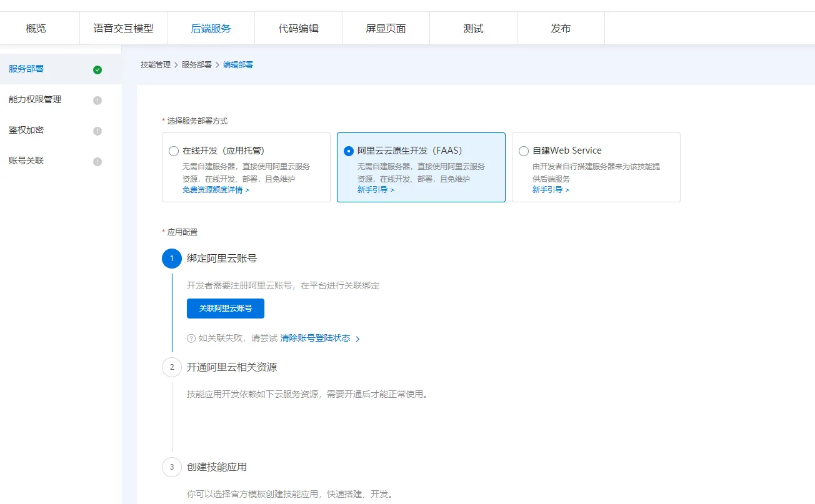Image resolution: width=815 pixels, height=504 pixels.
Task: Click green check icon beside 服务部署
Action: [97, 70]
